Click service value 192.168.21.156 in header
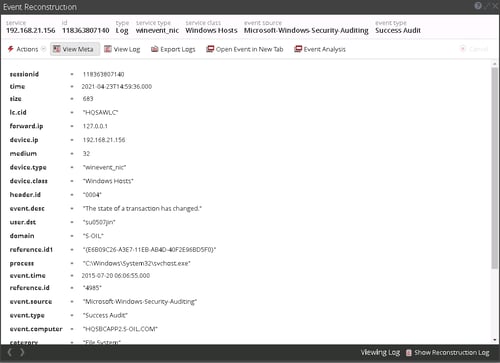The image size is (500, 363). pyautogui.click(x=31, y=30)
